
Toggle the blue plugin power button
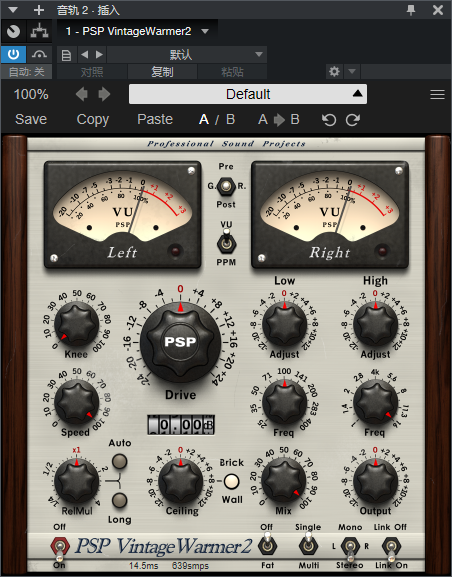click(13, 54)
